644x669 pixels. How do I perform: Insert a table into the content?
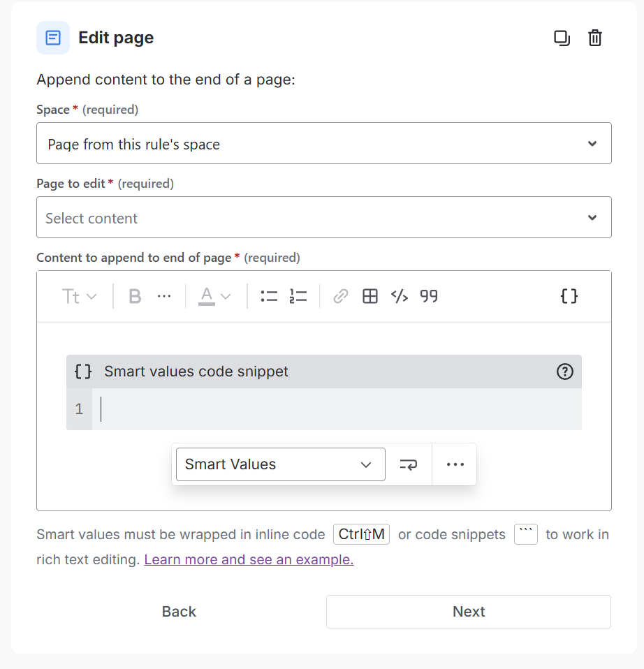click(x=369, y=296)
